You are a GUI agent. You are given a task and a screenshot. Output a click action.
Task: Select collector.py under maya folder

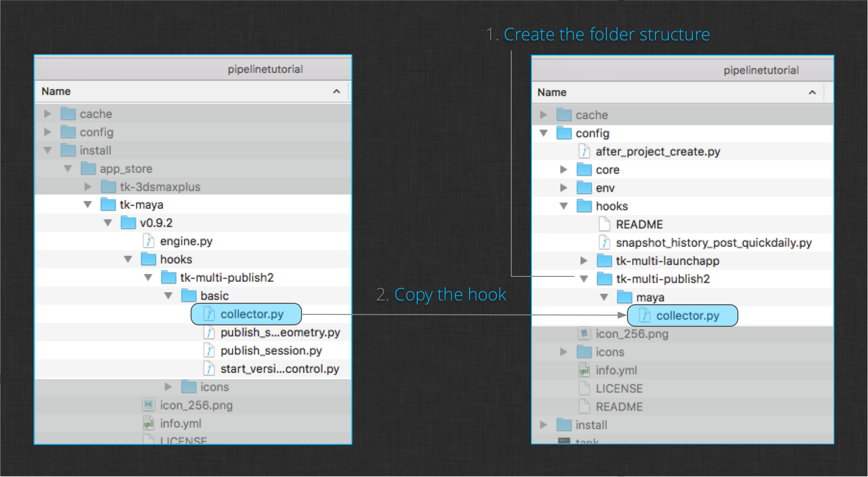click(683, 315)
